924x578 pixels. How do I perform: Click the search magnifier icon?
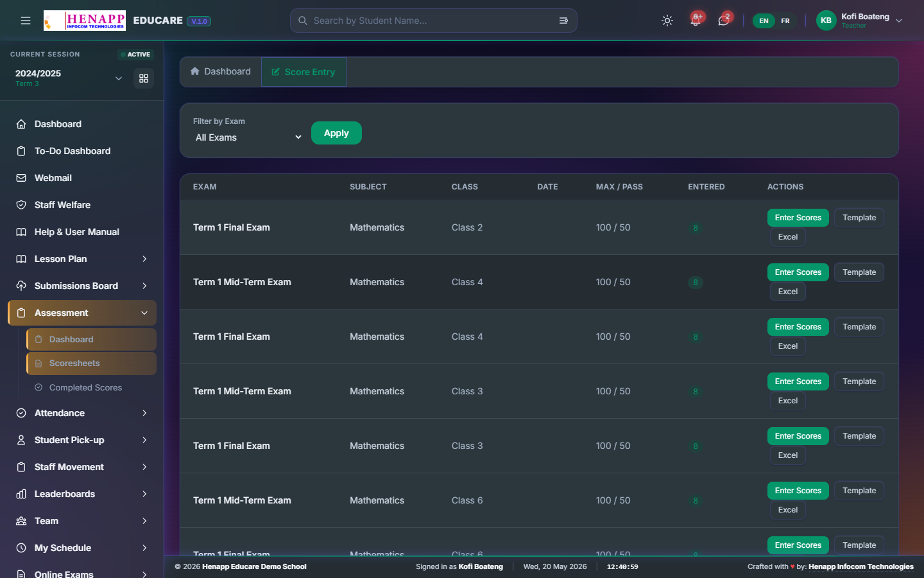pyautogui.click(x=303, y=21)
